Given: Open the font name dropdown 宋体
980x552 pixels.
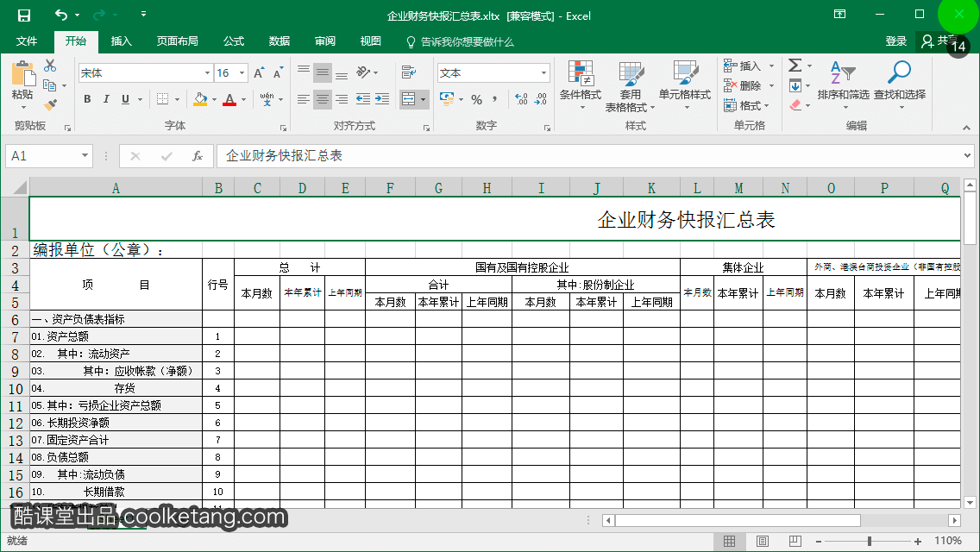Looking at the screenshot, I should point(208,73).
